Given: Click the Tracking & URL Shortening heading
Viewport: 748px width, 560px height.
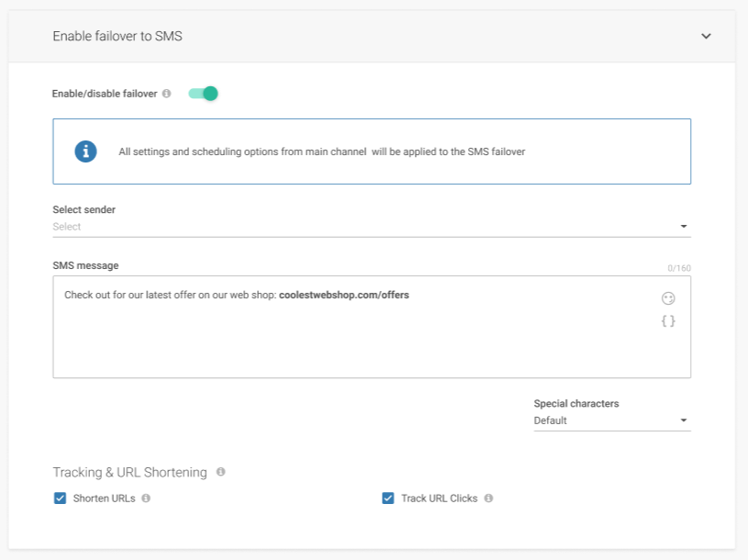Looking at the screenshot, I should point(129,472).
